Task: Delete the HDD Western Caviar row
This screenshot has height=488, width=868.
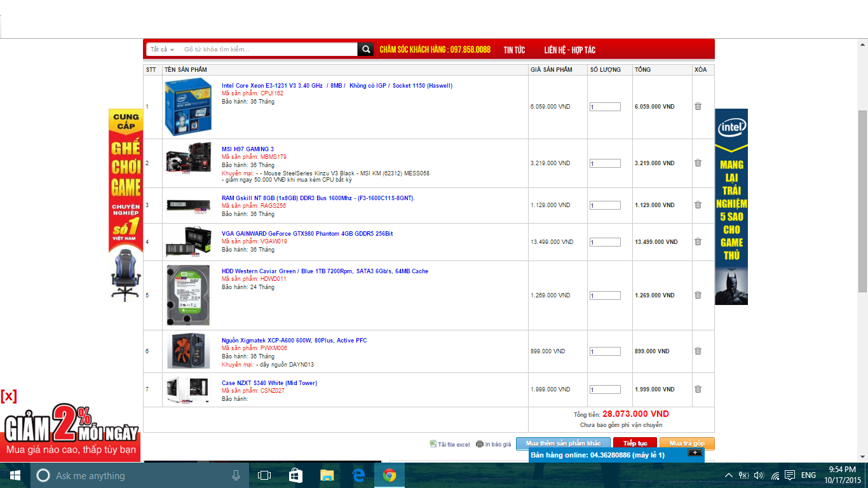Action: point(698,295)
